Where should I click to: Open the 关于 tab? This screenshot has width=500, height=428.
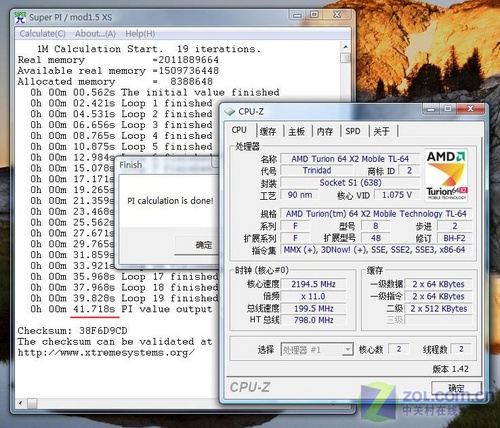tap(381, 131)
